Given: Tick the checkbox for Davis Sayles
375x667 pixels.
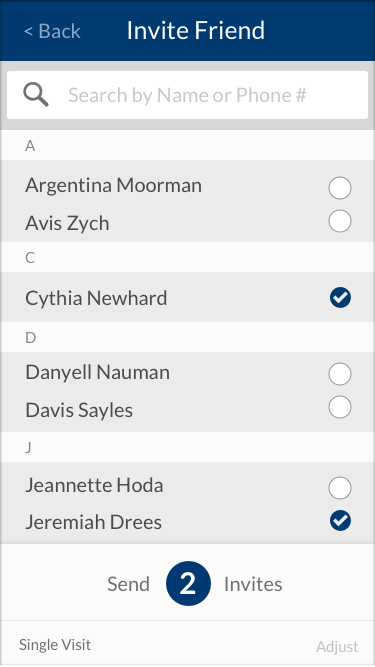Looking at the screenshot, I should point(340,407).
